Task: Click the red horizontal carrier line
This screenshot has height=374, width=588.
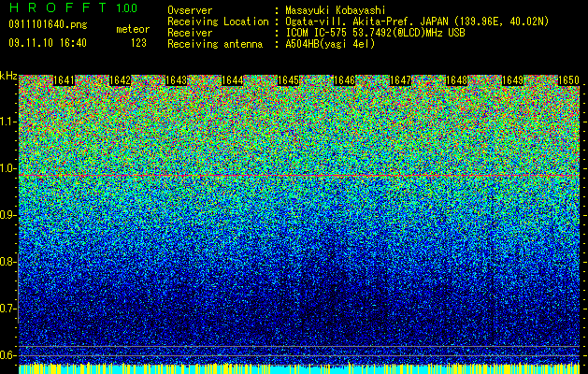Action: click(x=299, y=176)
